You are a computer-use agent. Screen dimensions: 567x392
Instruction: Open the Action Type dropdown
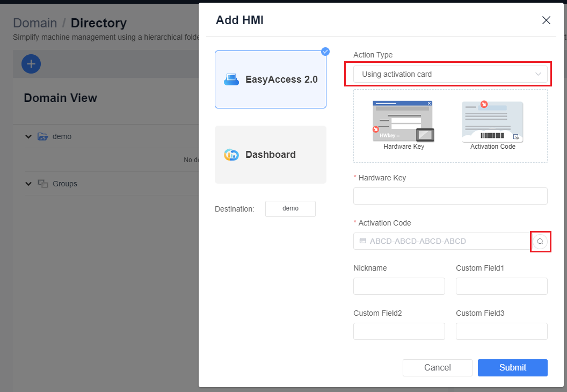[x=450, y=74]
